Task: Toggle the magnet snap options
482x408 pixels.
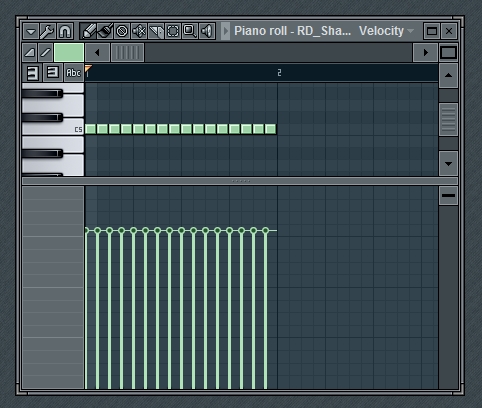Action: coord(65,32)
